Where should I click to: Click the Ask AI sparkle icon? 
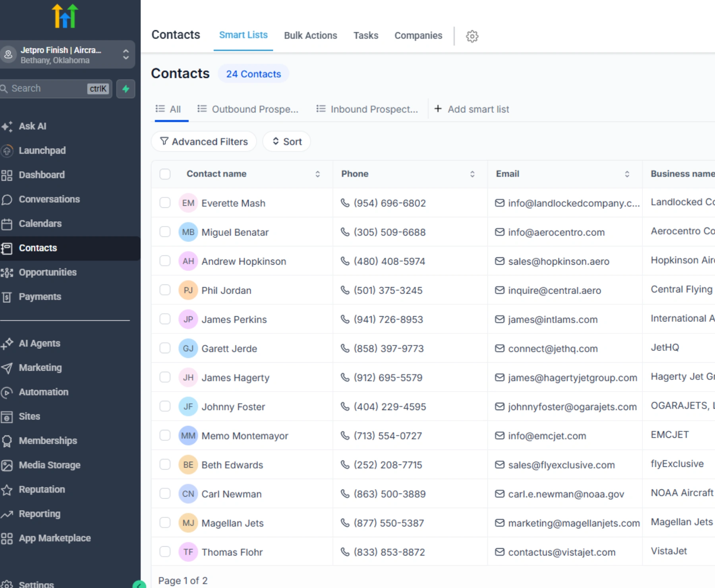pyautogui.click(x=7, y=126)
